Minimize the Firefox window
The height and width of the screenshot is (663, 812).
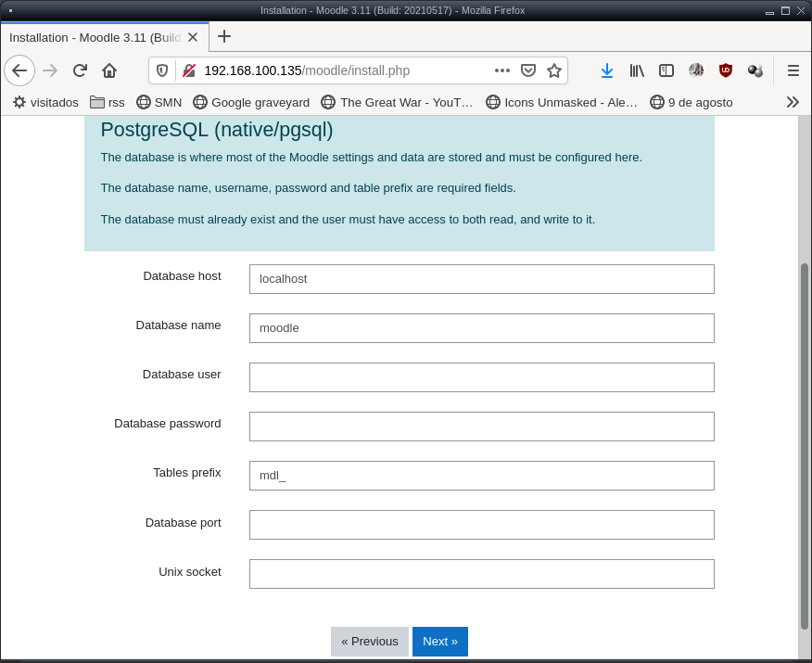coord(769,11)
